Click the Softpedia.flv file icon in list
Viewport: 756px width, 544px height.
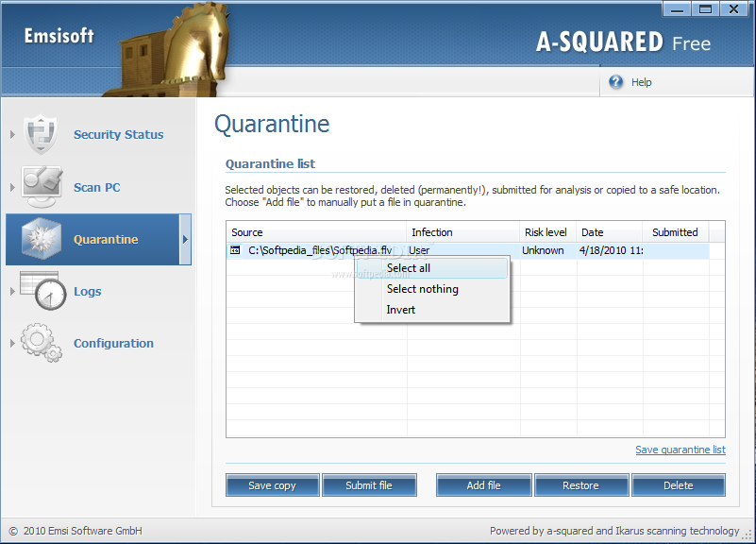[x=235, y=250]
